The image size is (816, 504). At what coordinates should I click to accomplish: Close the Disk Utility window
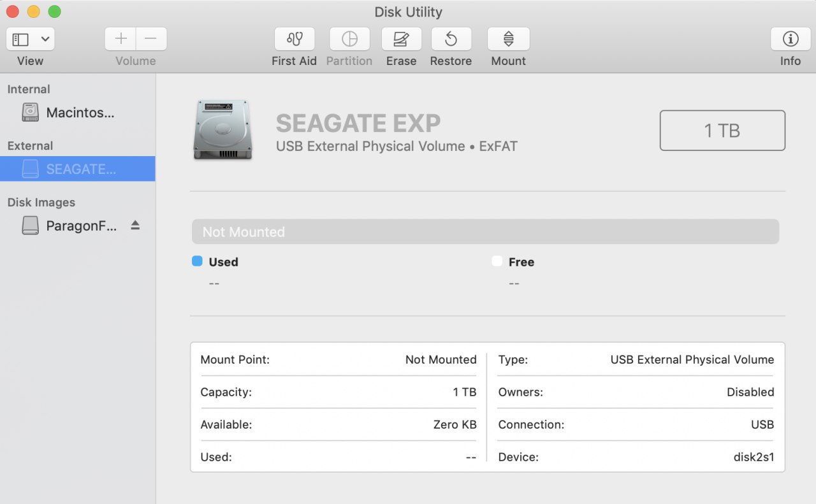click(12, 11)
